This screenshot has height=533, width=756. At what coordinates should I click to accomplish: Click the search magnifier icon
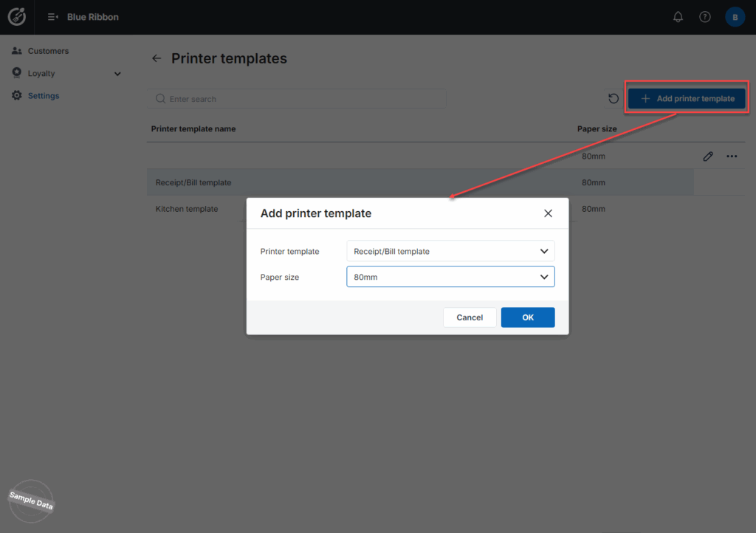coord(160,99)
